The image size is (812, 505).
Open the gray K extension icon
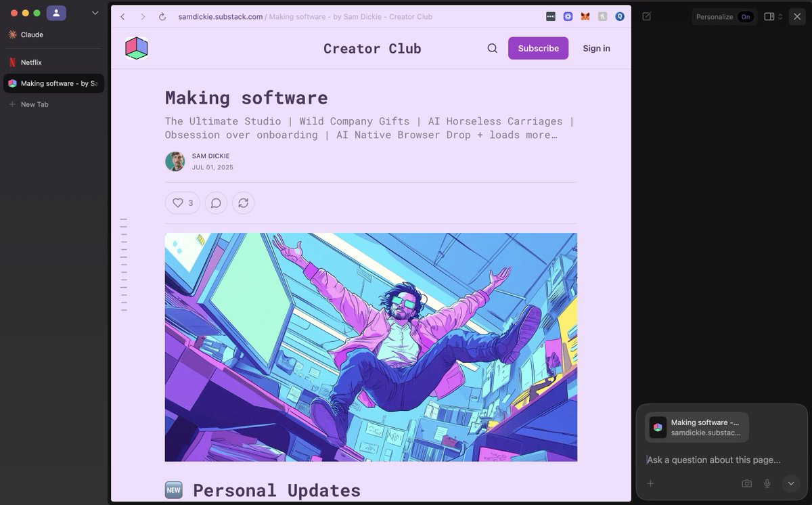point(603,16)
